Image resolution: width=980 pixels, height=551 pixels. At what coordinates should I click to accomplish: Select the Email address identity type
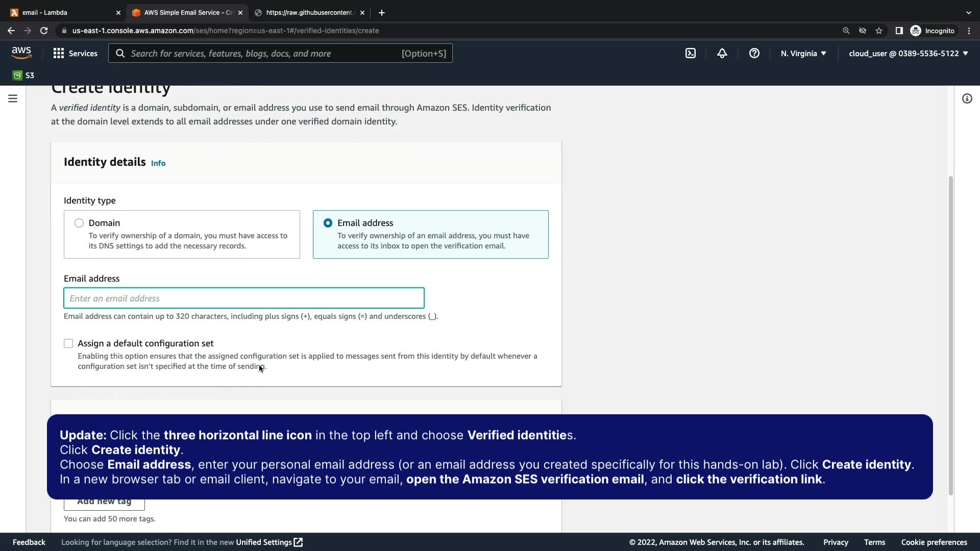click(x=328, y=223)
